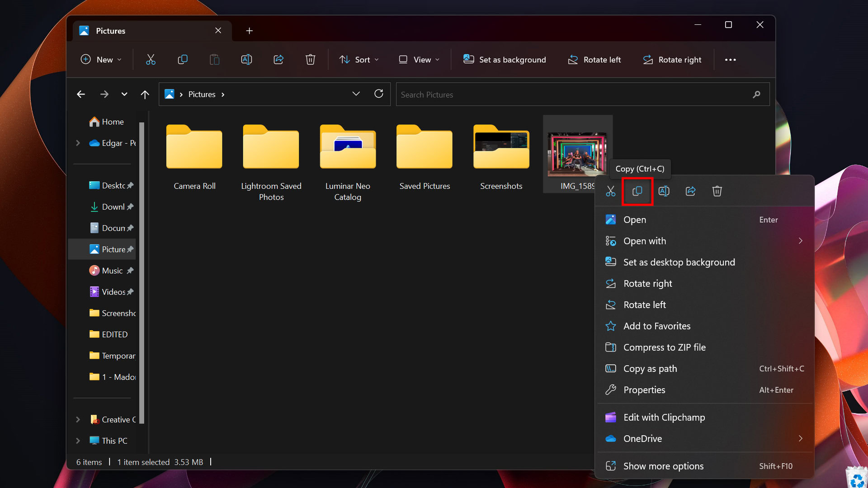
Task: Open the View dropdown menu
Action: (419, 60)
